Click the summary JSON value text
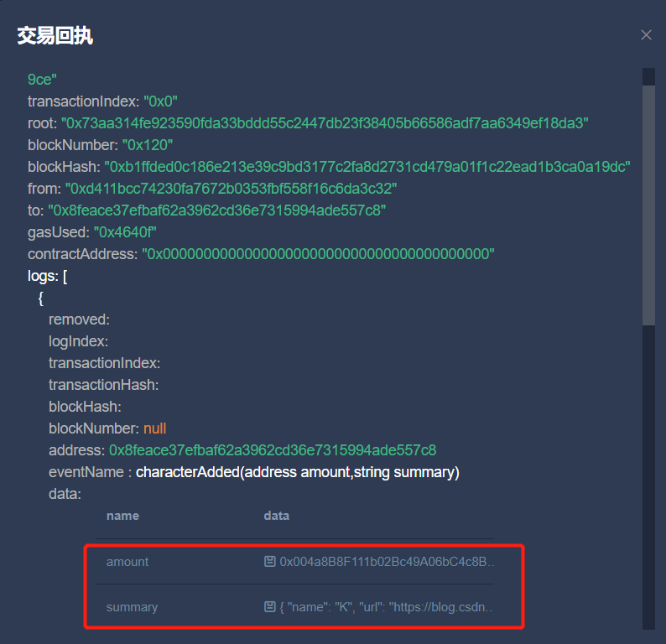This screenshot has height=644, width=666. coord(386,607)
